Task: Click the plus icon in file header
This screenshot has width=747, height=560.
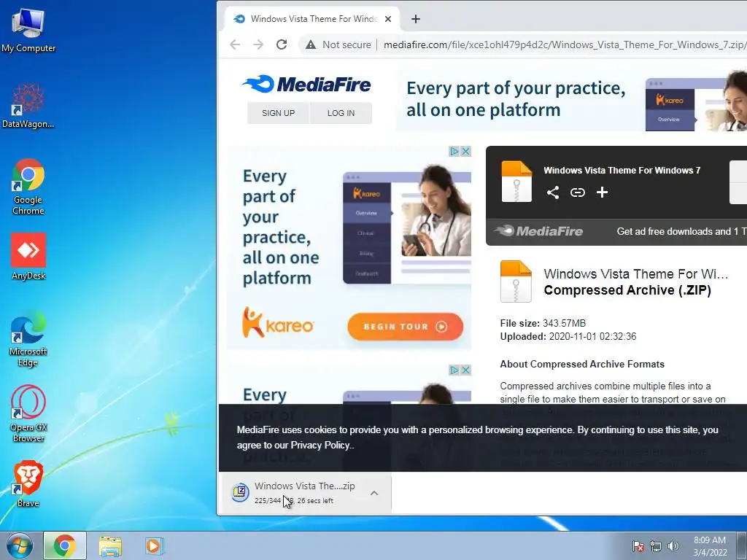Action: (602, 192)
